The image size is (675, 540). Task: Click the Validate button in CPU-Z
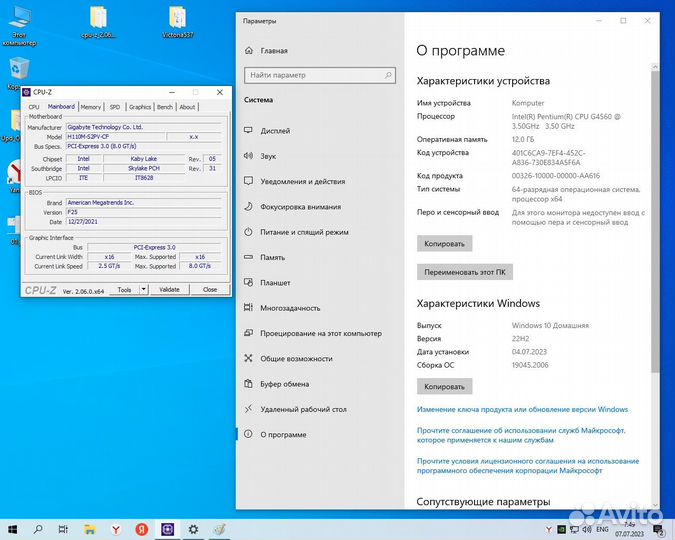170,289
